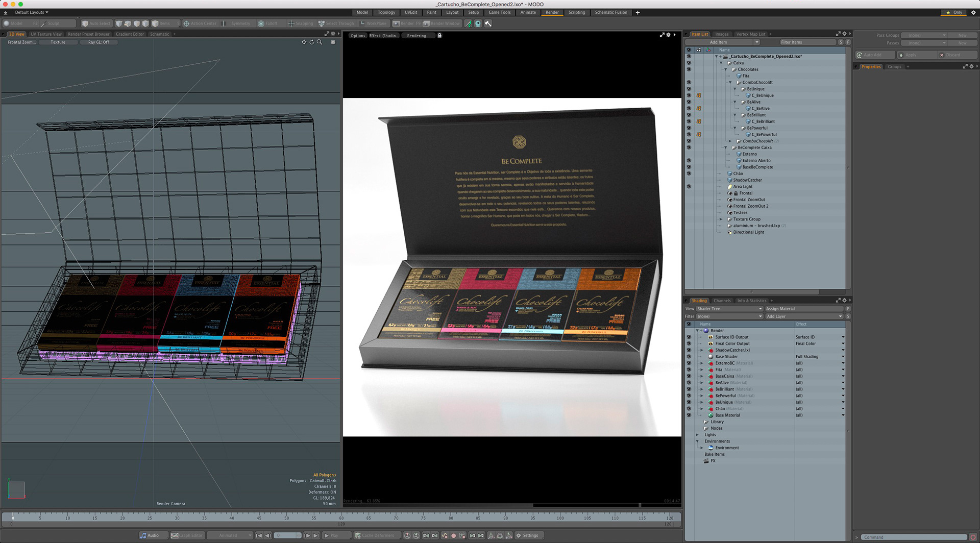Open the Animate layout tab

(528, 13)
